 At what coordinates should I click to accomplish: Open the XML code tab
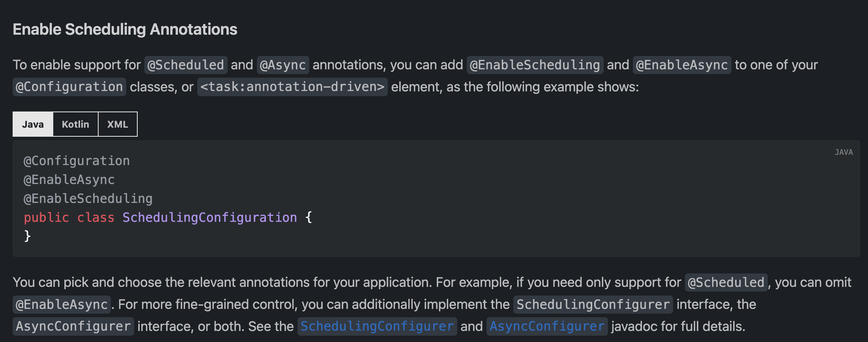pyautogui.click(x=118, y=124)
